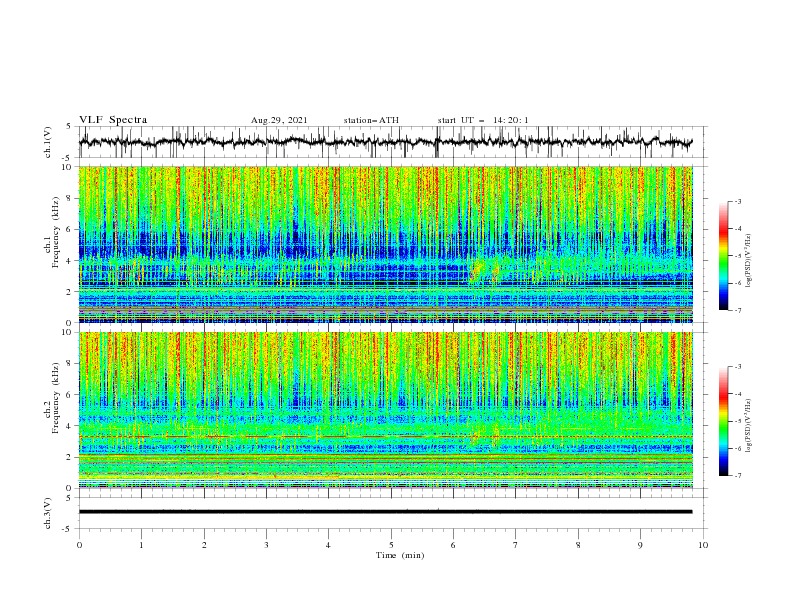Click the '8' kHz tick on ch.1 axis

point(70,198)
